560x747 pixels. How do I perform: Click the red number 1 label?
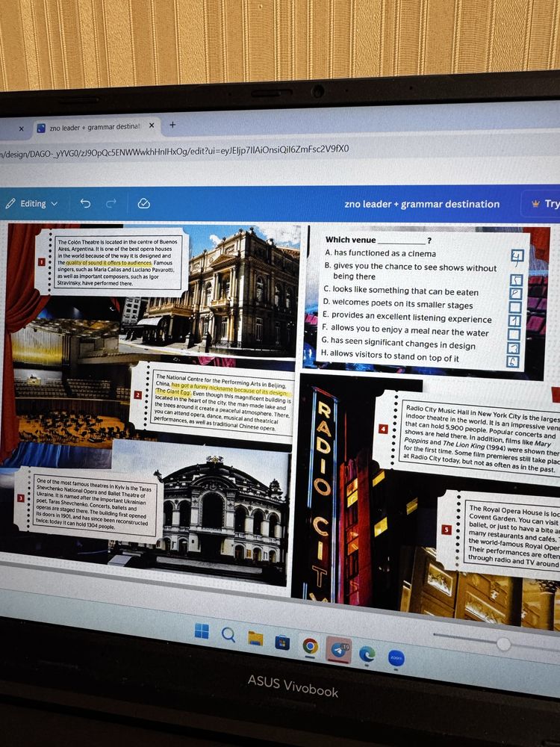coord(42,261)
